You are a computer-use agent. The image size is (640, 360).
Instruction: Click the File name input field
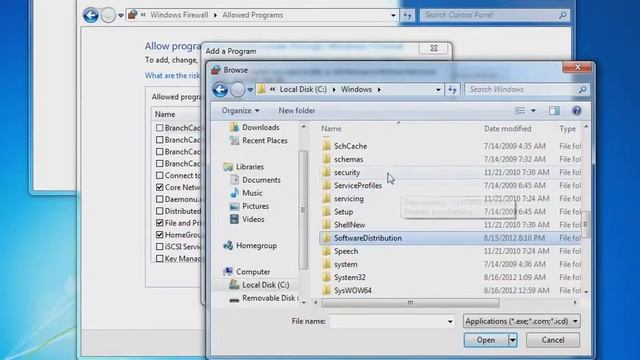click(387, 322)
